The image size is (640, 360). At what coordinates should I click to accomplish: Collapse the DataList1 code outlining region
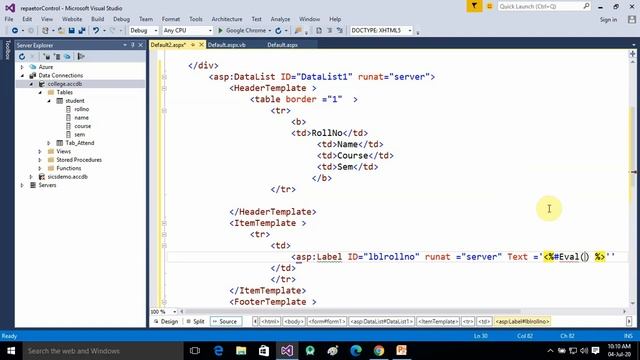pyautogui.click(x=164, y=77)
